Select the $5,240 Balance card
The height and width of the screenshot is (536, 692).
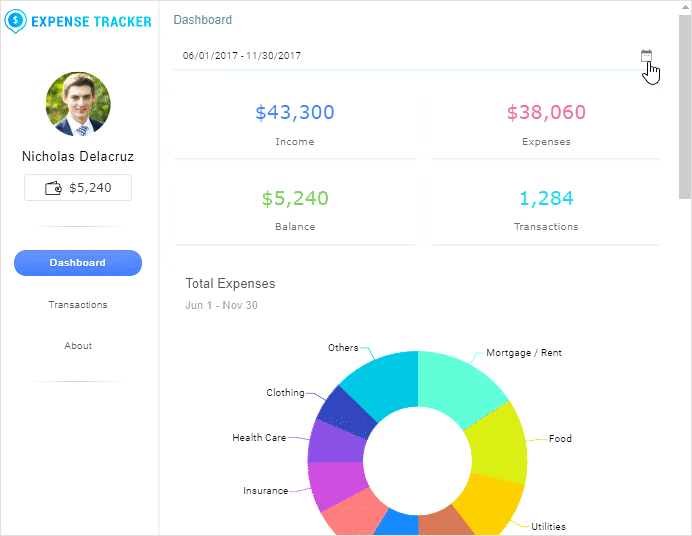click(295, 209)
